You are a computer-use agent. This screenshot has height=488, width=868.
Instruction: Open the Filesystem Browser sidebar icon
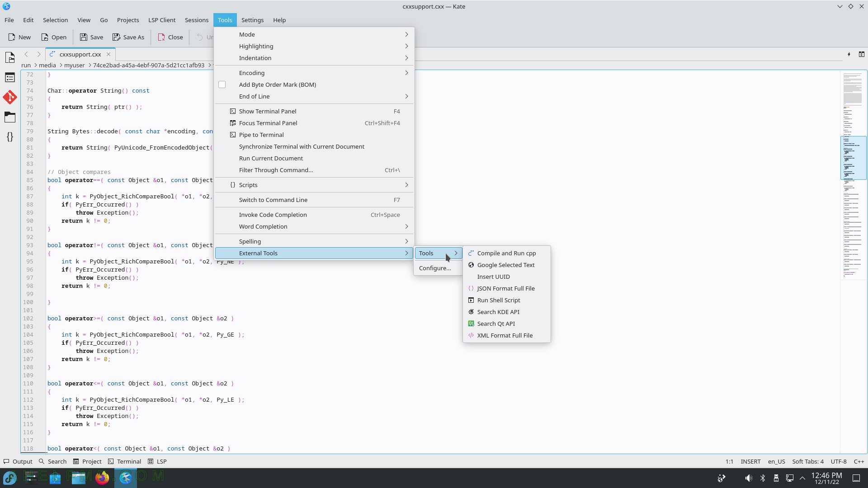[10, 117]
